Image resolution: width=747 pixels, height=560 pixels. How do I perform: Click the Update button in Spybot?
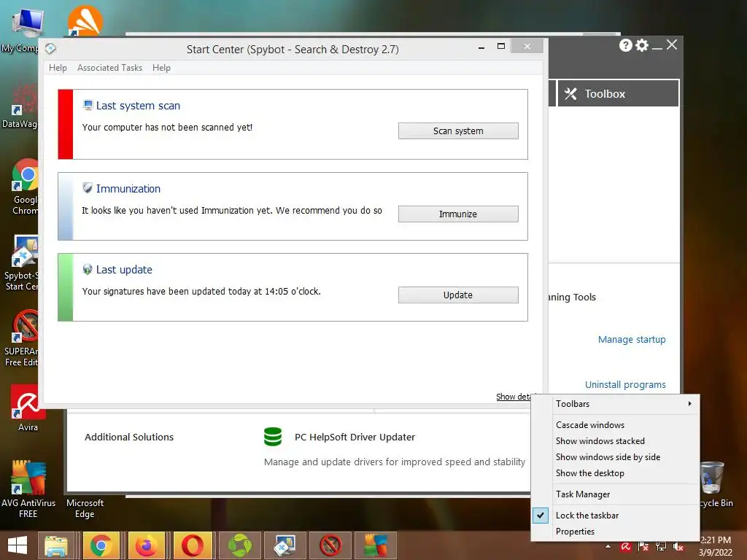click(458, 295)
